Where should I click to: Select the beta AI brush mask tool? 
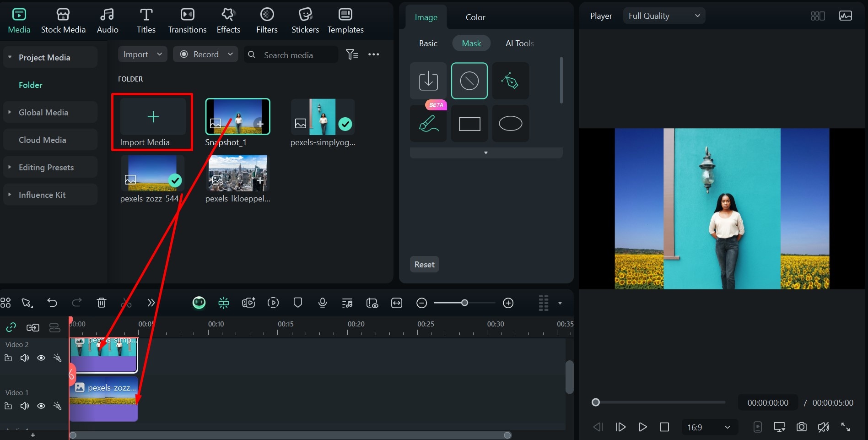(428, 123)
